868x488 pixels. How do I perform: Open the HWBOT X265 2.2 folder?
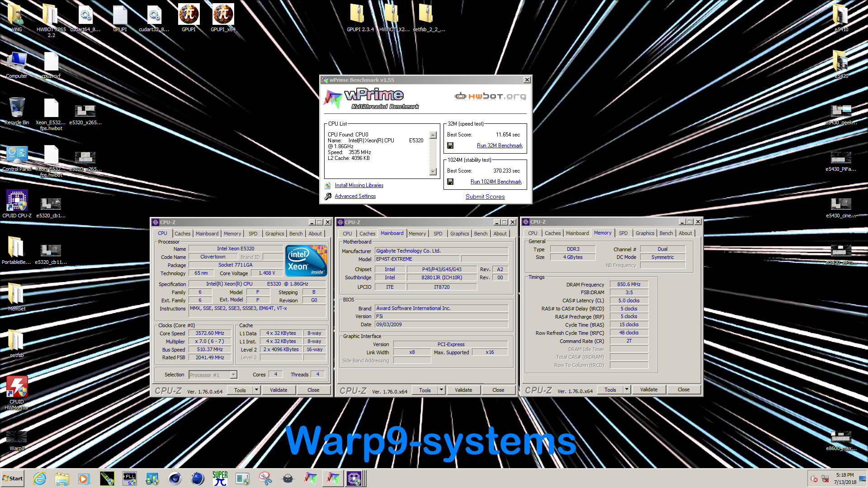(51, 20)
